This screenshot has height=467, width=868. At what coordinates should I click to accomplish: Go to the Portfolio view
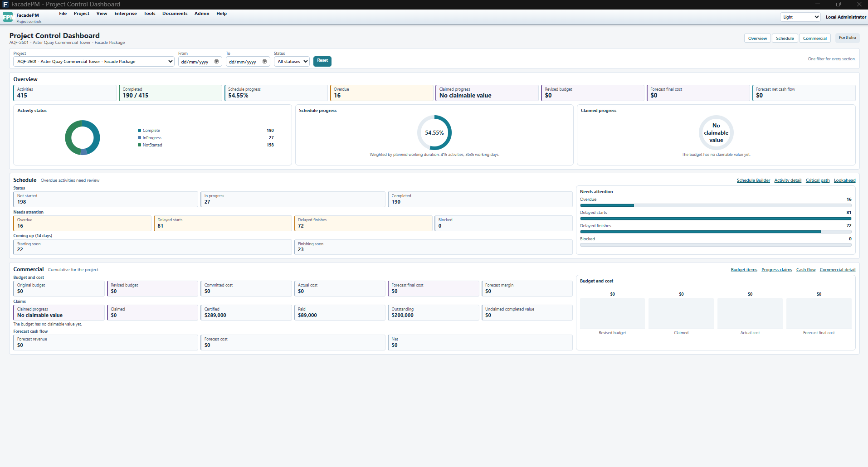[847, 38]
